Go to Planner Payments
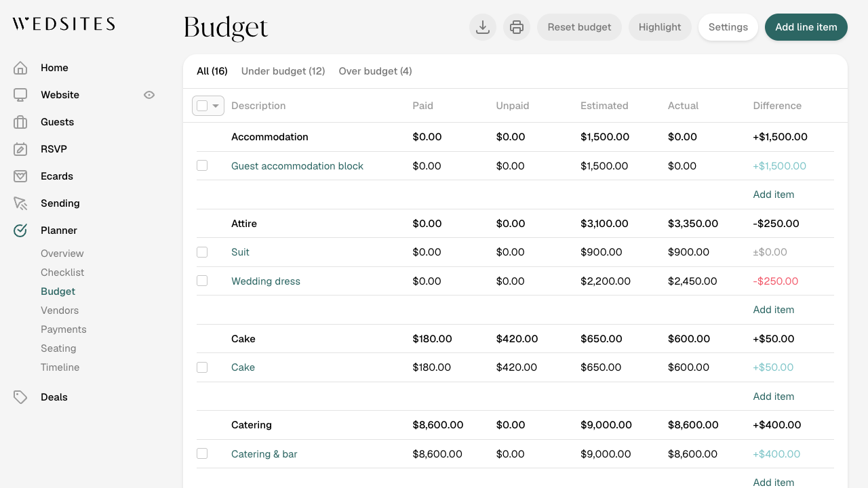 64,329
